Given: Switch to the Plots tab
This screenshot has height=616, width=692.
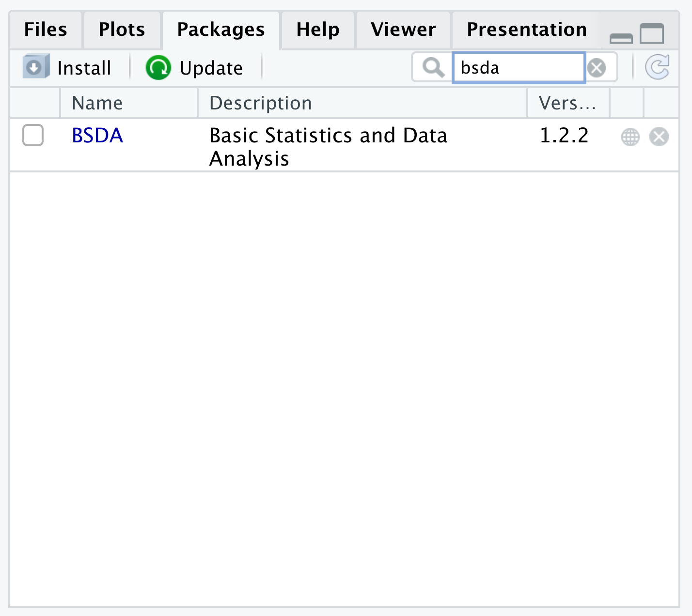Looking at the screenshot, I should click(122, 30).
